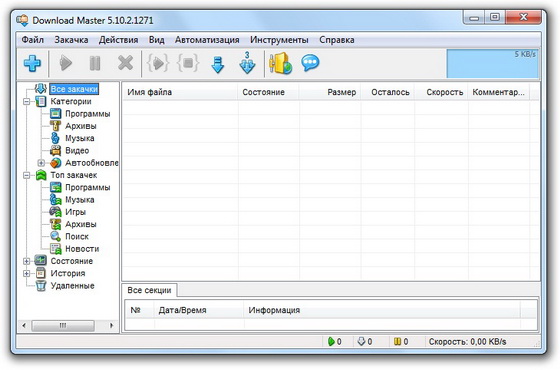Click the Pause download icon
Viewport: 560px width, 370px height.
click(x=95, y=63)
